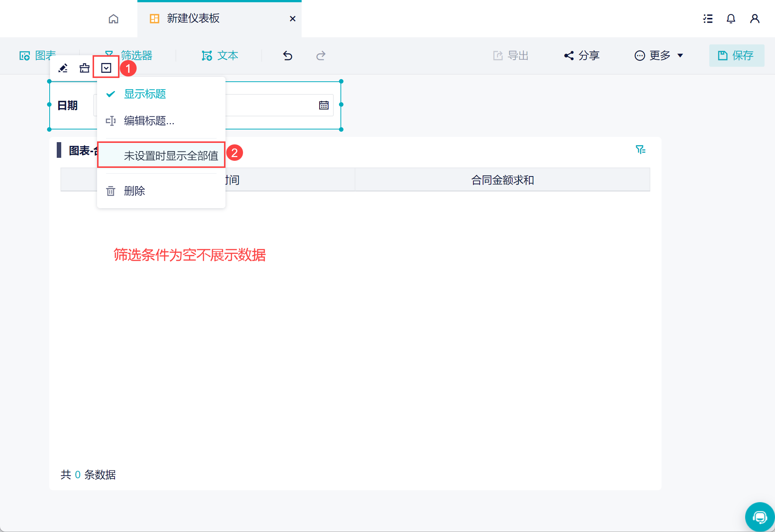Click the component linkage icon beside pencil
This screenshot has width=775, height=532.
[84, 68]
